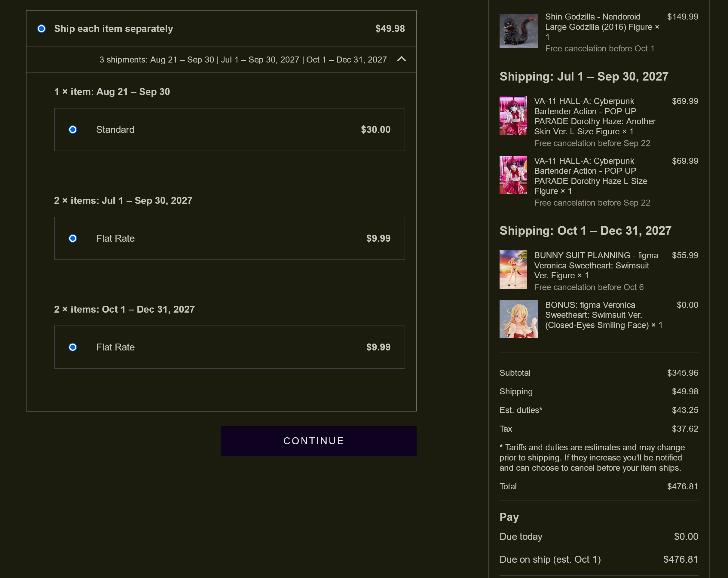Click the Shin Godzilla Nendoroid item title
728x578 pixels.
coord(602,27)
